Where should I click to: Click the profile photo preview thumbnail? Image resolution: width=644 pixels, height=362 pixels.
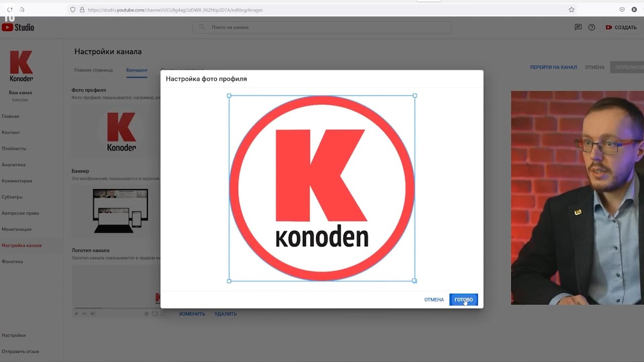[x=121, y=132]
